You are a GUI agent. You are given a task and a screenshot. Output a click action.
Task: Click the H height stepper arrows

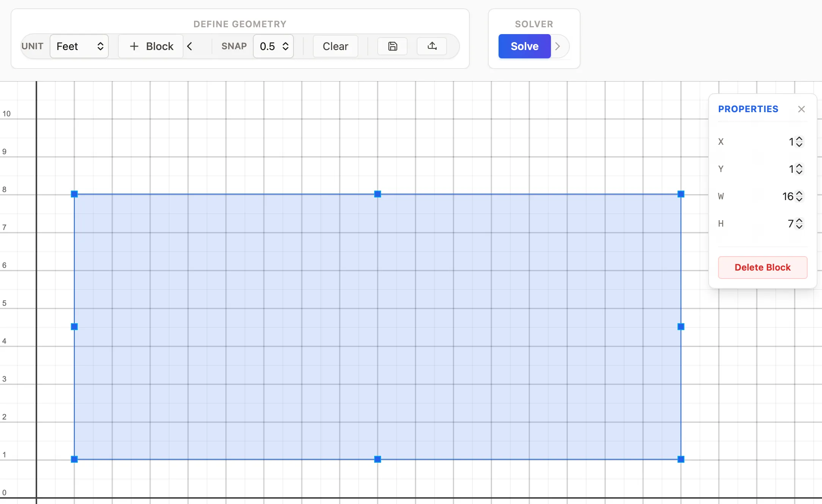(x=799, y=224)
